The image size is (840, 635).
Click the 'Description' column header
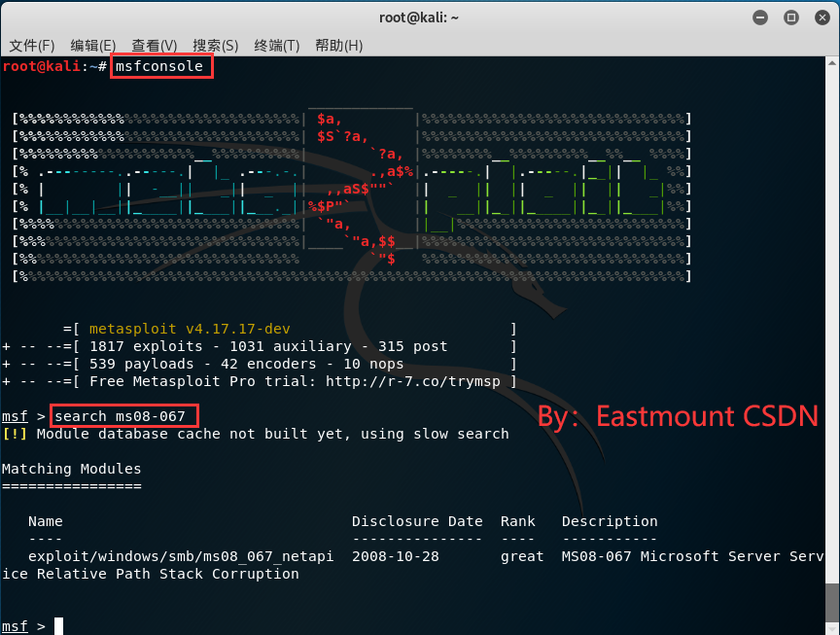[x=610, y=521]
